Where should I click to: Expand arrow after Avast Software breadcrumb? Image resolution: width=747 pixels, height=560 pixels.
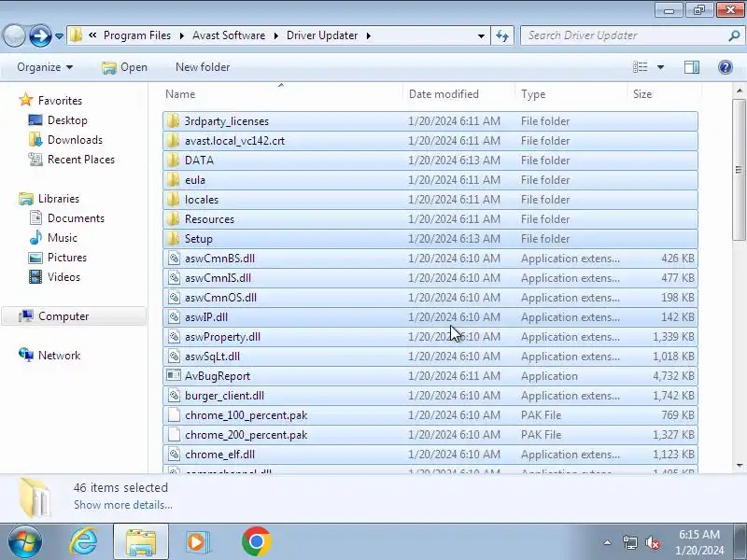tap(275, 35)
